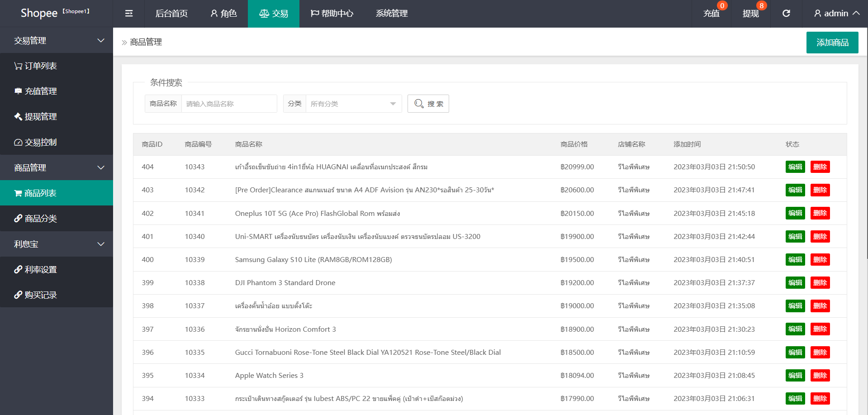
Task: Collapse the 交易管理 sidebar group
Action: point(57,41)
